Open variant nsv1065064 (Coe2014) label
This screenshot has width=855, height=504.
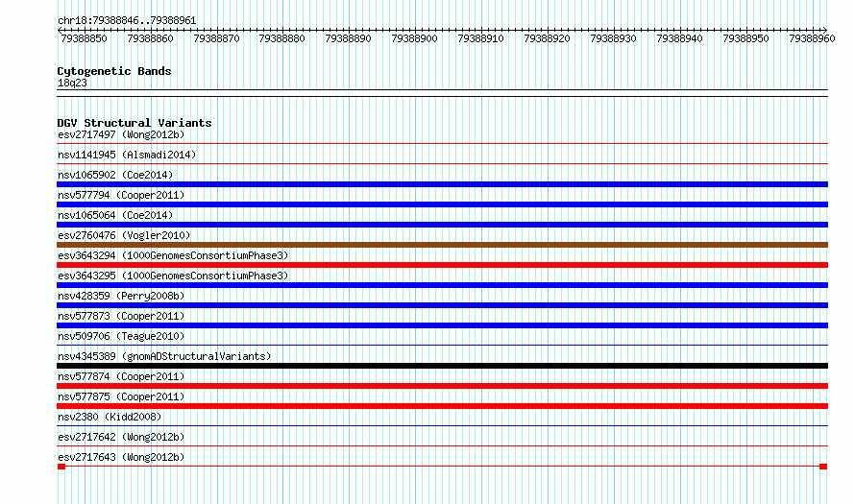point(115,215)
